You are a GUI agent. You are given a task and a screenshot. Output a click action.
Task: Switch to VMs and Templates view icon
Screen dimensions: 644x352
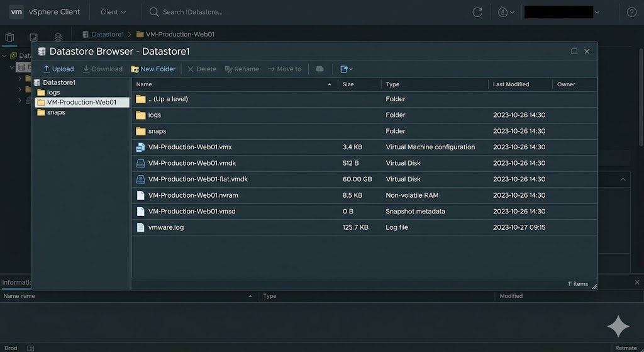point(34,37)
